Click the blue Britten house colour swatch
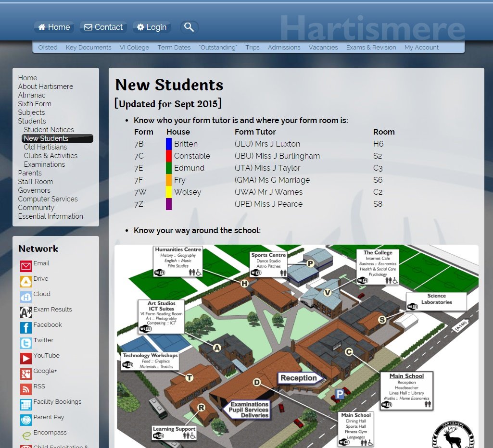This screenshot has width=493, height=448. pyautogui.click(x=169, y=144)
